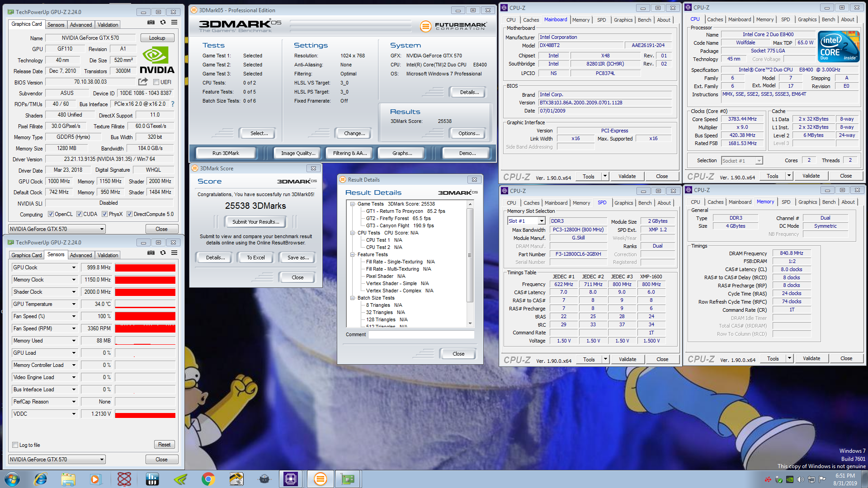The height and width of the screenshot is (488, 868).
Task: Open hamburger menu in GPU-Z Graphics Card window
Action: [174, 22]
